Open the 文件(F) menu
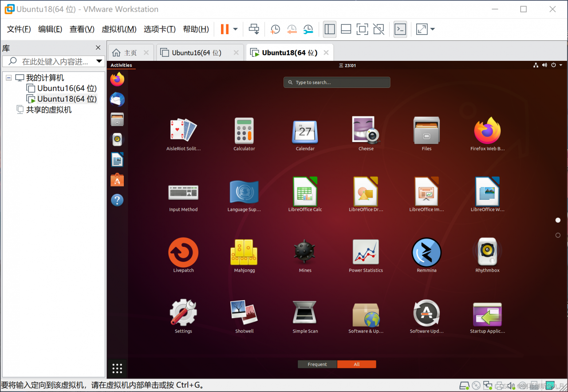This screenshot has width=568, height=392. tap(19, 29)
